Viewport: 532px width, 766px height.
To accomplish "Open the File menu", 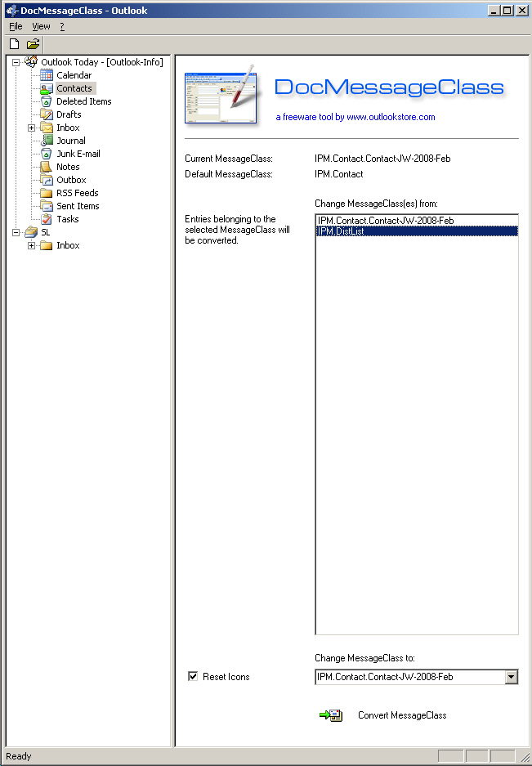I will click(x=16, y=26).
